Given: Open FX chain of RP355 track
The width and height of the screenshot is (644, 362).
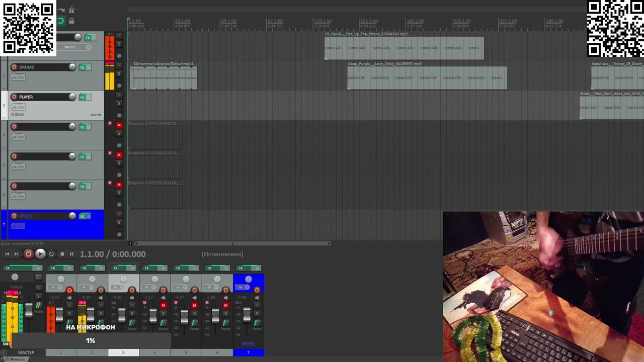Looking at the screenshot, I should click(x=82, y=216).
